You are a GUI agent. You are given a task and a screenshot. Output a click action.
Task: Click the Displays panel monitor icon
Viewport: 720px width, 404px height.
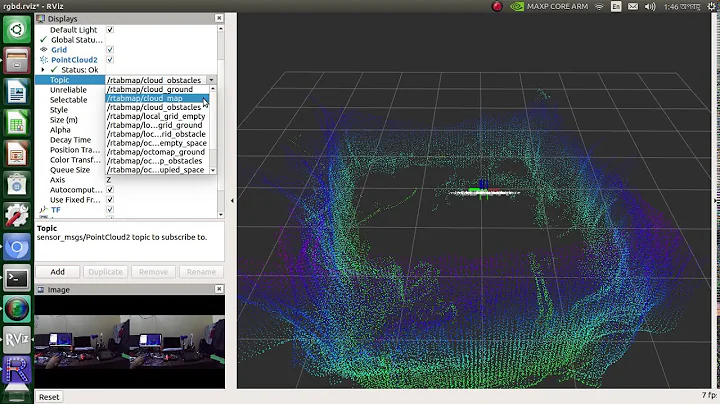click(41, 18)
